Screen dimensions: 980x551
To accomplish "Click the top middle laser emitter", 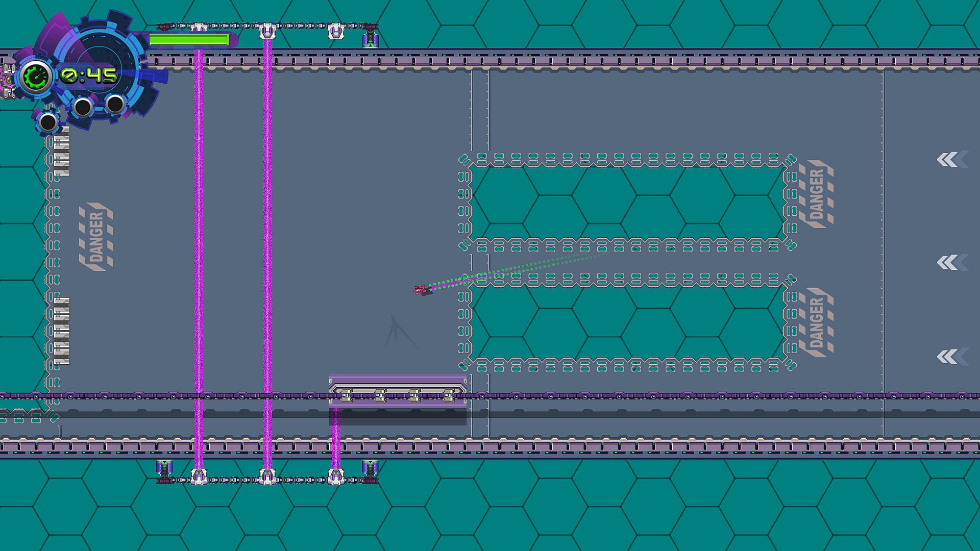I will (x=267, y=32).
